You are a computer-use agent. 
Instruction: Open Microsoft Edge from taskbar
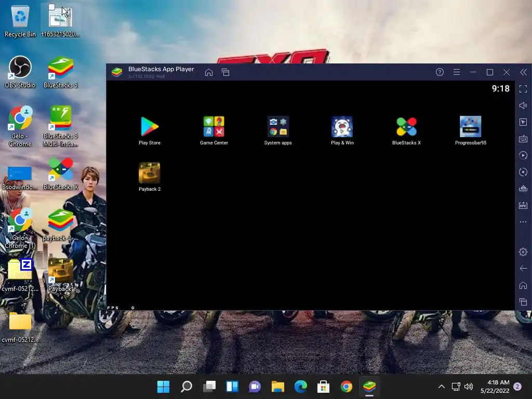coord(301,387)
